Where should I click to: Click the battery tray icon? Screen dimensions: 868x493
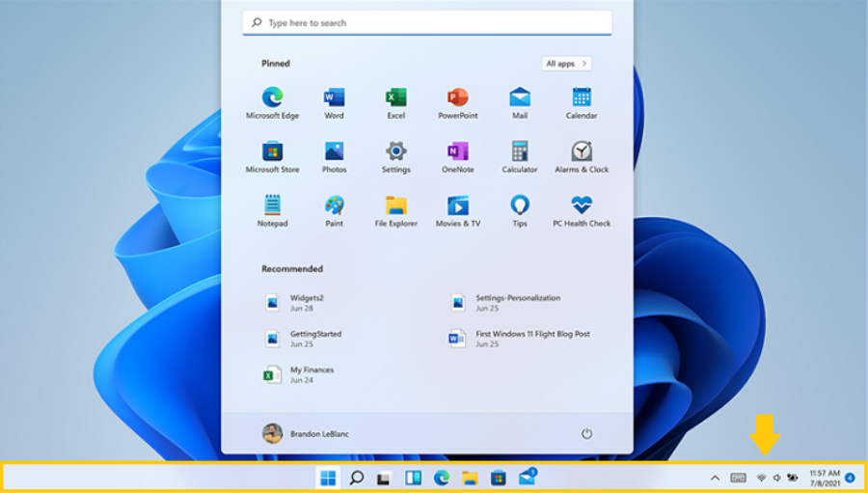point(793,478)
